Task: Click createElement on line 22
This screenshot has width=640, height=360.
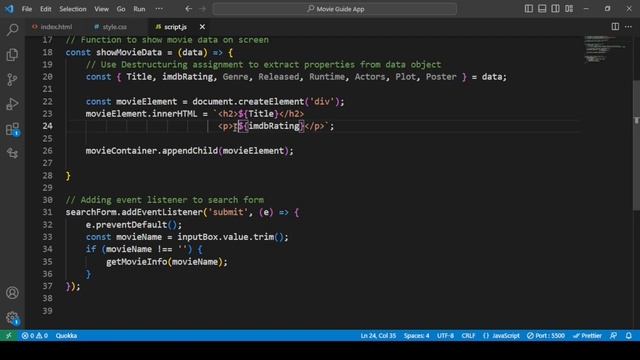Action: (271, 101)
